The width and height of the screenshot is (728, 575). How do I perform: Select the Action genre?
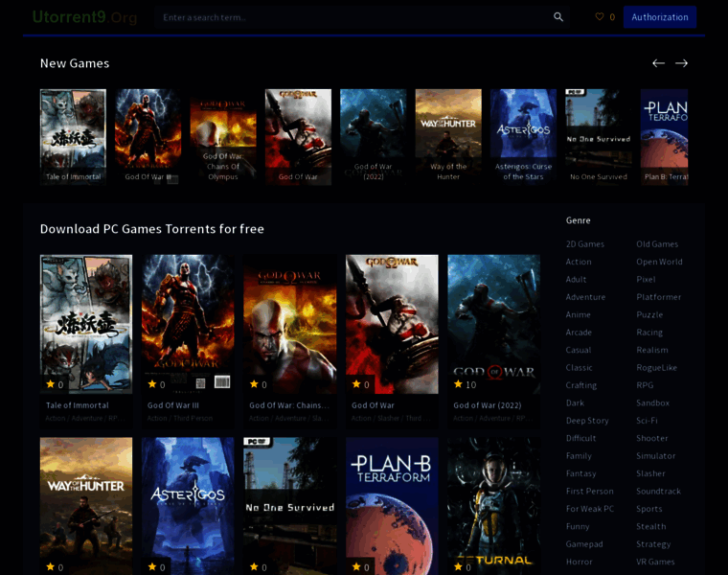(x=579, y=262)
